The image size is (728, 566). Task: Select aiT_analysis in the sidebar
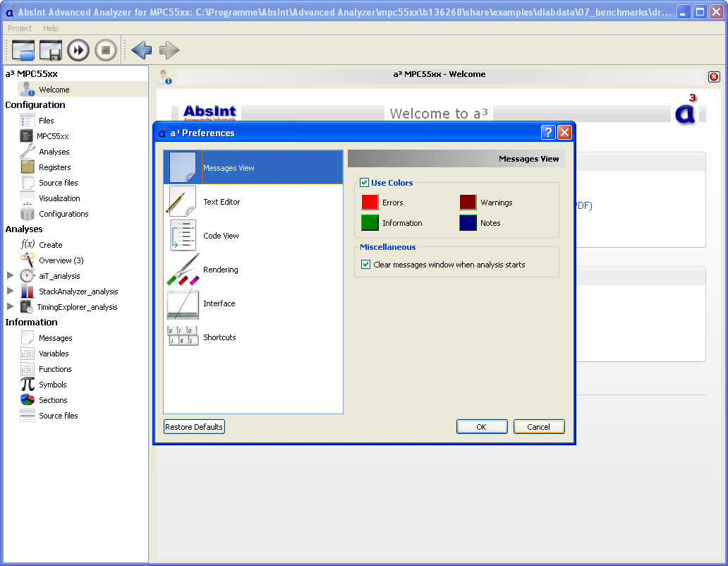(x=59, y=276)
